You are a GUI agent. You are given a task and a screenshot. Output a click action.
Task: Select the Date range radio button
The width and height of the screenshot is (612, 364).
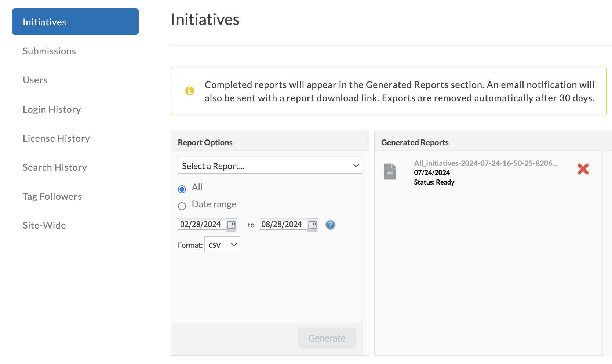coord(182,206)
